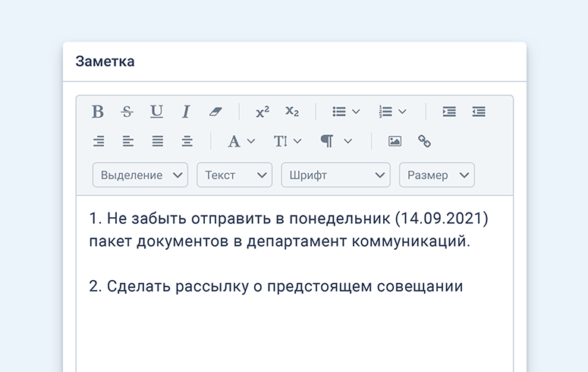Image resolution: width=588 pixels, height=372 pixels.
Task: Center align the text
Action: coord(187,141)
